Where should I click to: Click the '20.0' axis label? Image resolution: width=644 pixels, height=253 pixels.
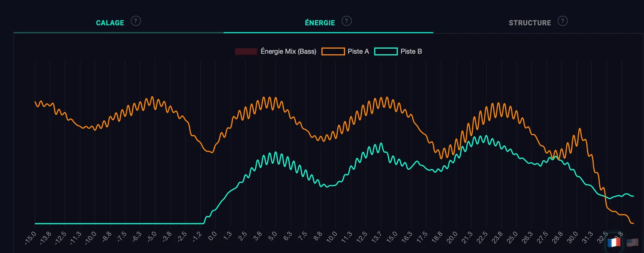tap(452, 237)
